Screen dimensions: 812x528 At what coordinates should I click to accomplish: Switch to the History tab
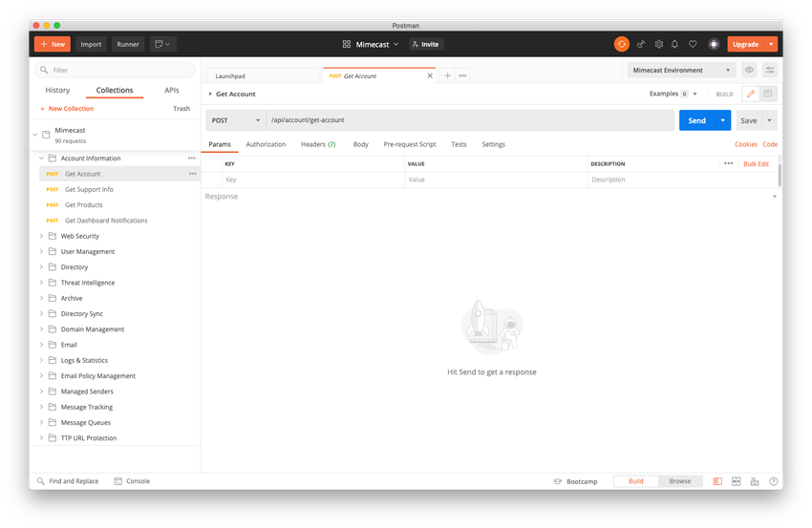[x=57, y=90]
